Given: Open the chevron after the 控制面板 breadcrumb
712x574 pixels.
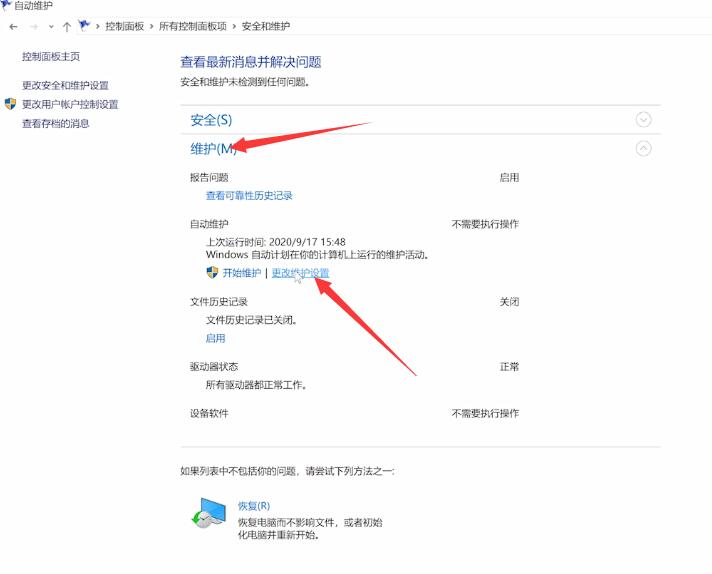Looking at the screenshot, I should tap(152, 27).
